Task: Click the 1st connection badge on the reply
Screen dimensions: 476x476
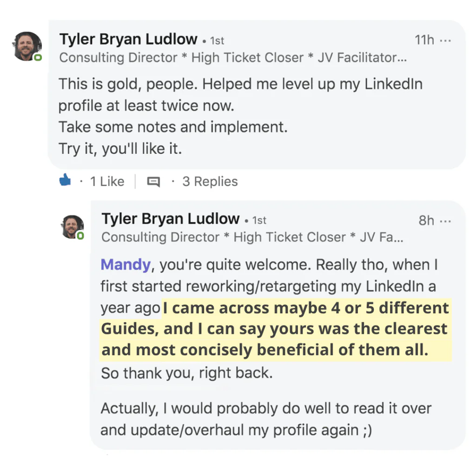Action: 259,220
